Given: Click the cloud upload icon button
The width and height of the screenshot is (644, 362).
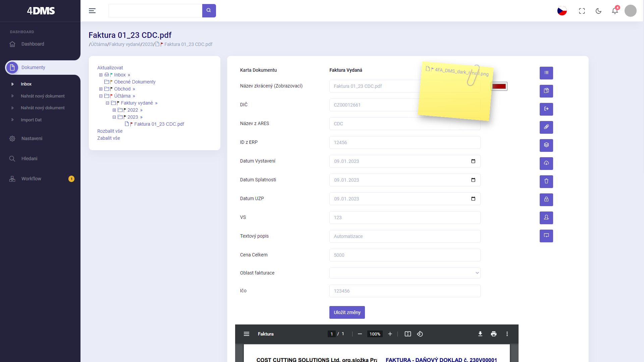Looking at the screenshot, I should (x=546, y=164).
